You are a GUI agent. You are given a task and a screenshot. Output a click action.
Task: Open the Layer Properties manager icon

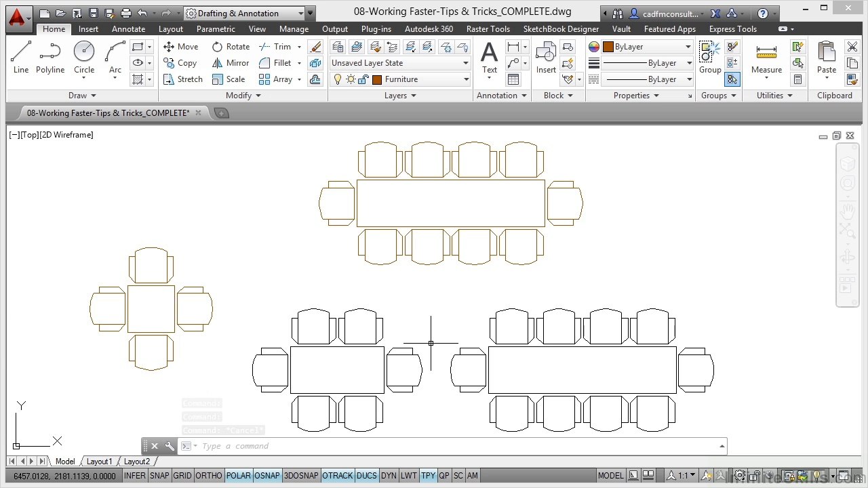coord(338,47)
